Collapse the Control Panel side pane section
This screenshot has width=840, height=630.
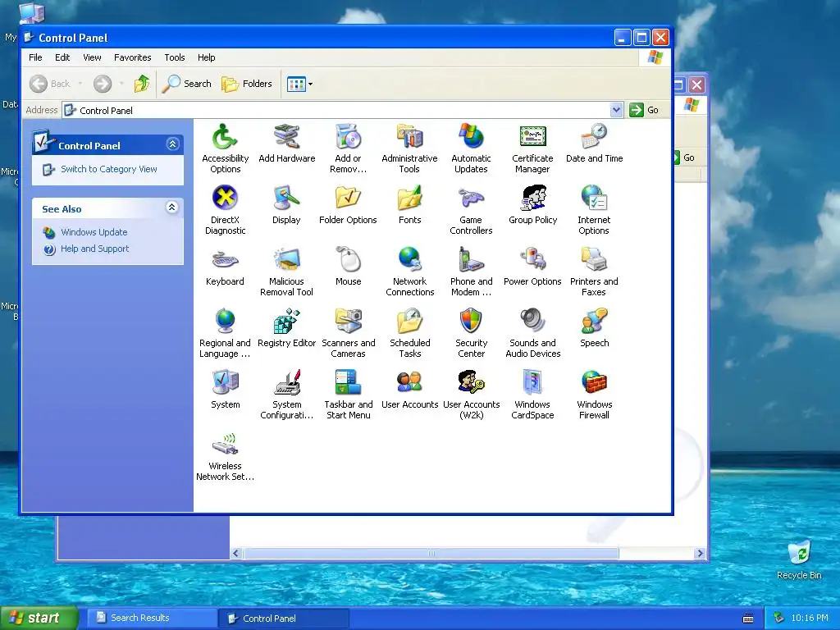pos(172,144)
